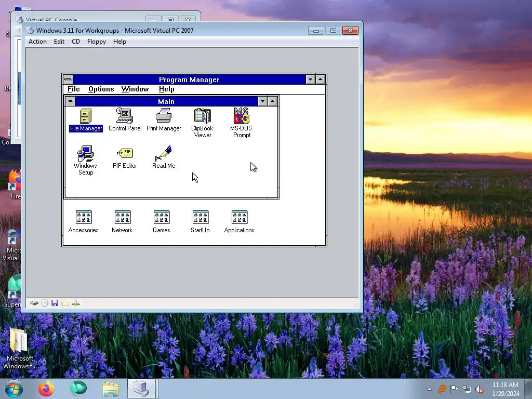The height and width of the screenshot is (399, 532).
Task: Select the Applications program group
Action: tap(239, 222)
